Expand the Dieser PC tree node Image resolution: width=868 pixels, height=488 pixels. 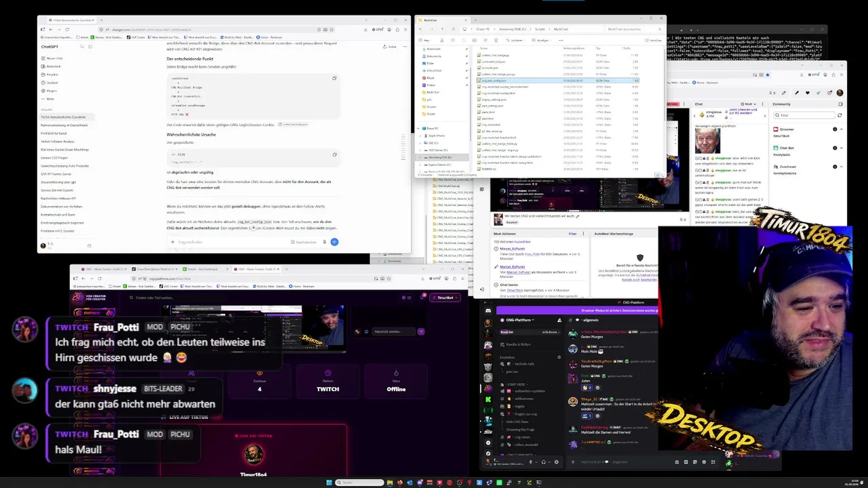pyautogui.click(x=420, y=128)
